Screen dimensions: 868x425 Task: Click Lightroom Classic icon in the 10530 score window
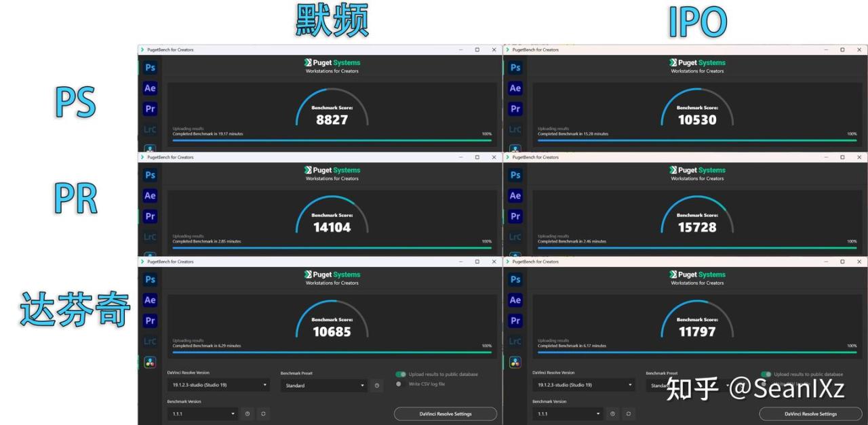pyautogui.click(x=515, y=129)
